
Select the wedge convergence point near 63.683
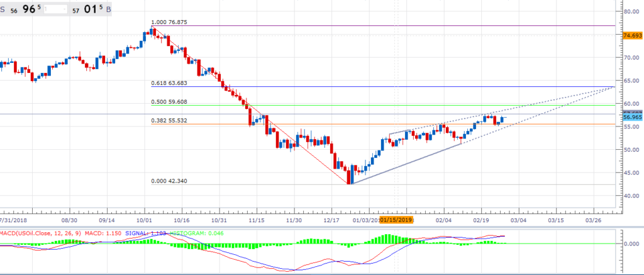coord(614,87)
